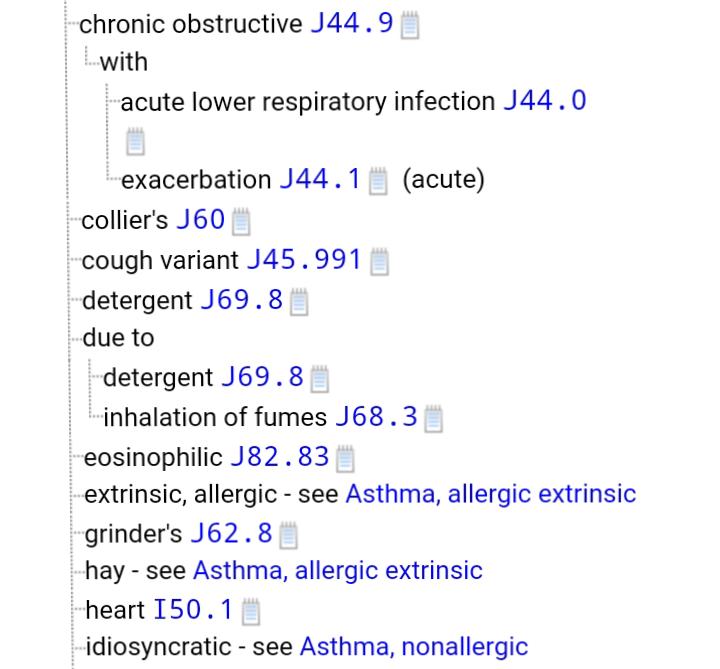Click the note icon after inhalation of fumes J68.3
This screenshot has width=720, height=669.
coord(433,419)
